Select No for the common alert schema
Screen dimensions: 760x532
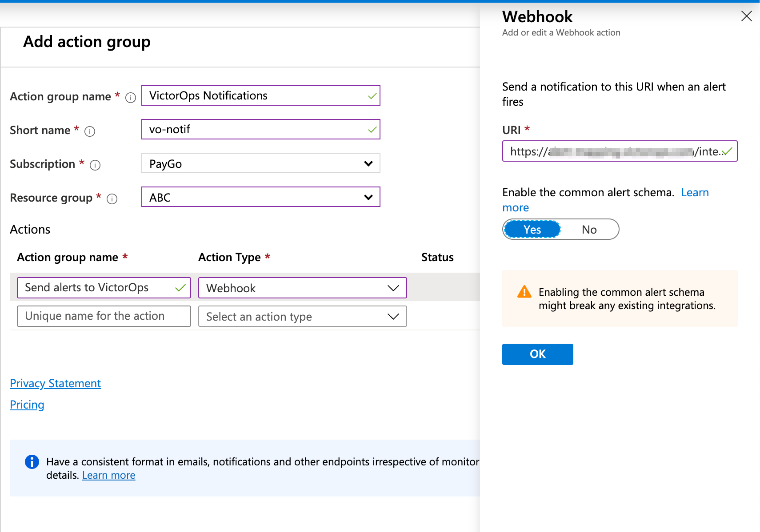click(x=589, y=229)
